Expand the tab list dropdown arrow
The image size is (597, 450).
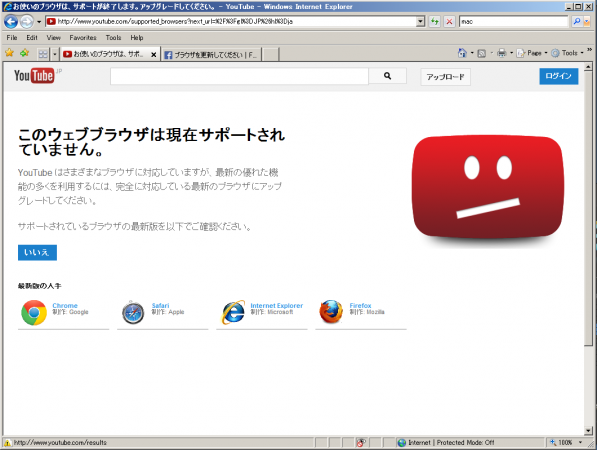coord(55,54)
